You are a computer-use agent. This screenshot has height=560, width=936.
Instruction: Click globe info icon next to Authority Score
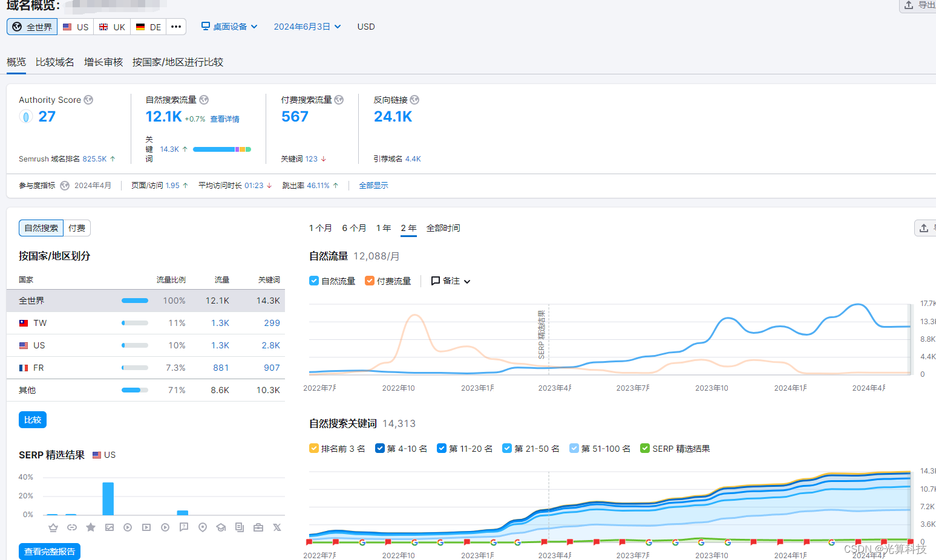pyautogui.click(x=88, y=100)
